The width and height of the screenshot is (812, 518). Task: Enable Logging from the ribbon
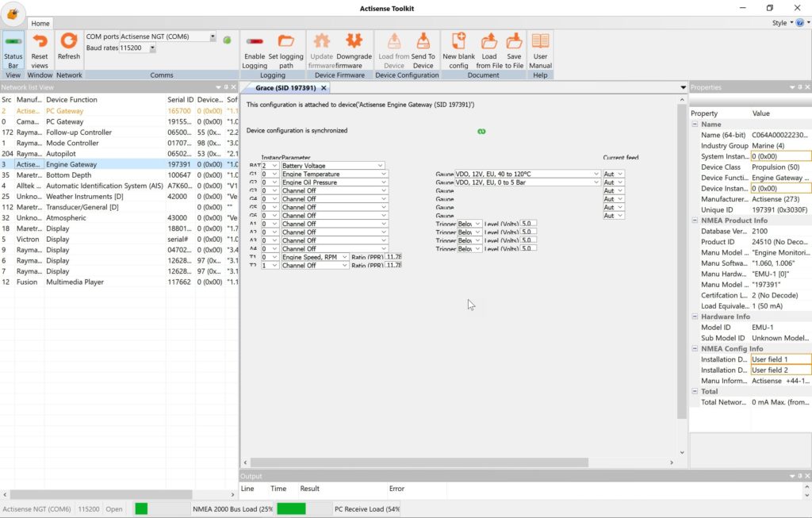click(255, 50)
